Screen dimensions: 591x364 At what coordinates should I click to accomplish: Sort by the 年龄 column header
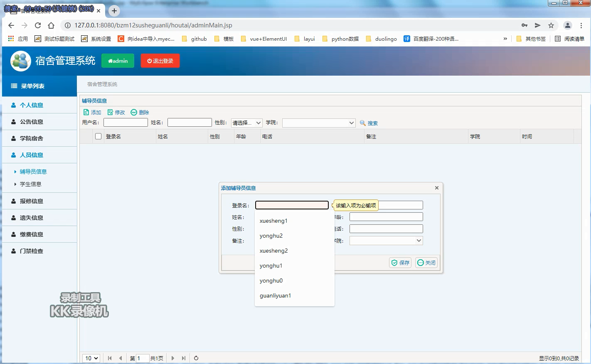pos(247,136)
